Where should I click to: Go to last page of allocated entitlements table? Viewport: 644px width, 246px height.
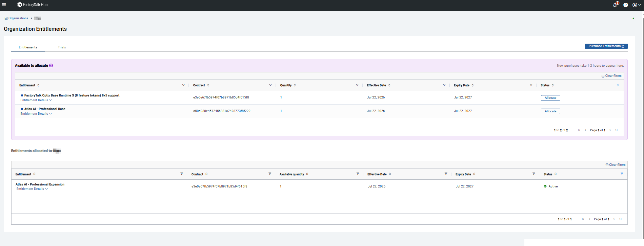click(620, 219)
